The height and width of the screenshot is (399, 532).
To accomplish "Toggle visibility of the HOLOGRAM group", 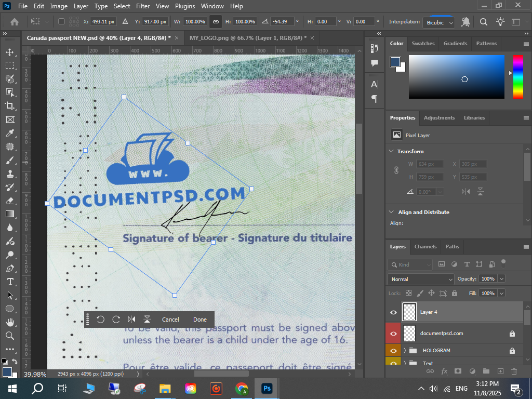I will (393, 351).
